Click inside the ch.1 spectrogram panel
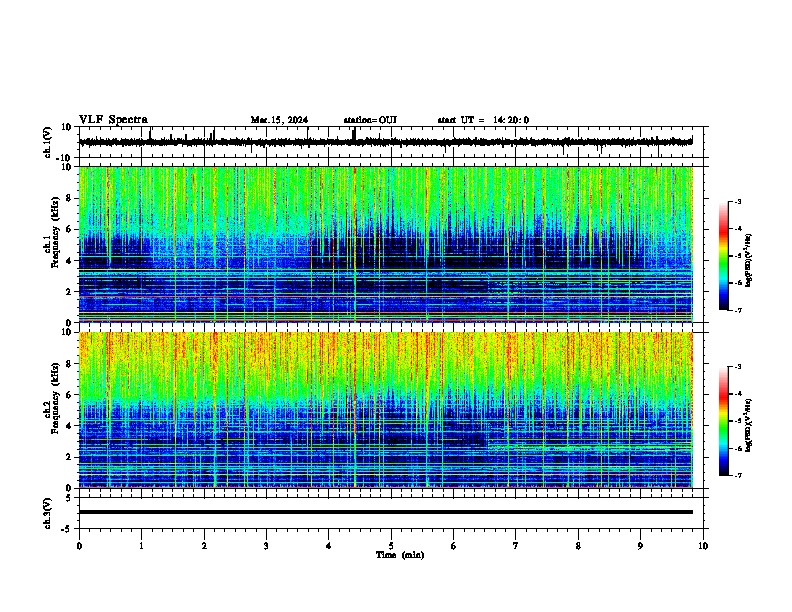792x612 pixels. point(386,244)
